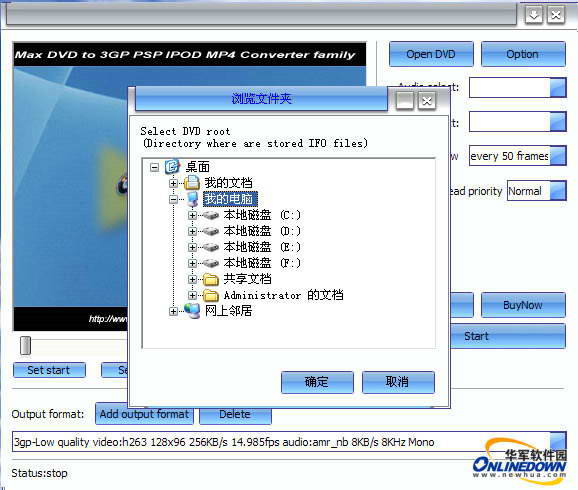Expand the 网上邻居 node
Viewport: 578px width, 490px height.
173,312
